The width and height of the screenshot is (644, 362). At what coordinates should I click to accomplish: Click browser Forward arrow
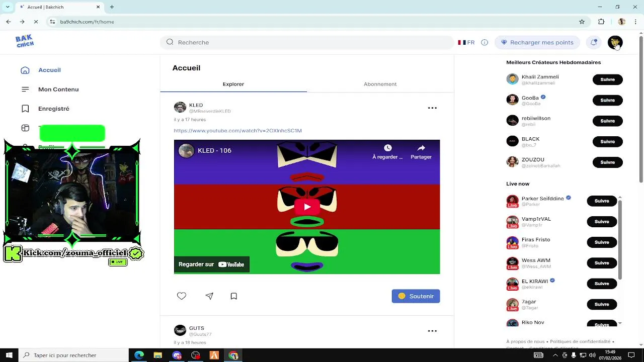pos(22,22)
